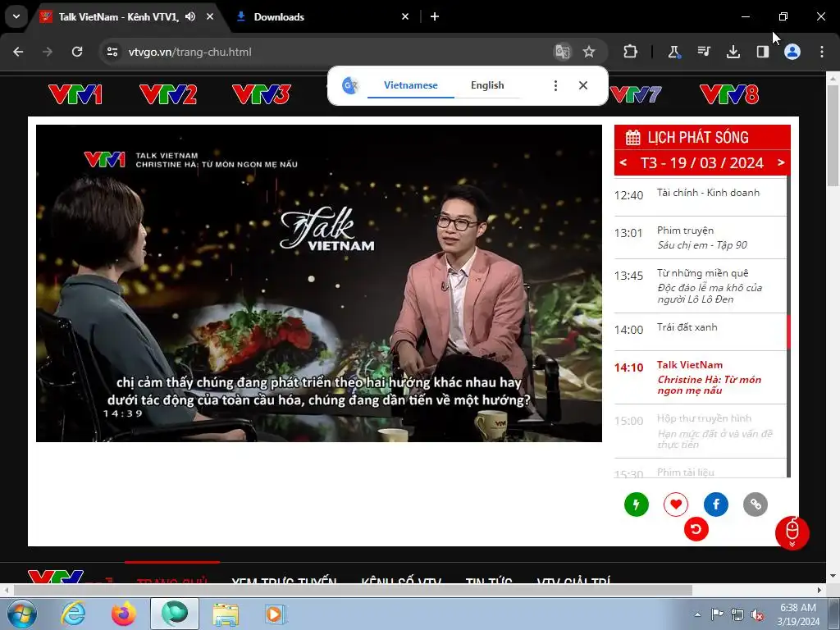Open the taskbar clock showing 6:38 AM
Image resolution: width=840 pixels, height=630 pixels.
798,614
